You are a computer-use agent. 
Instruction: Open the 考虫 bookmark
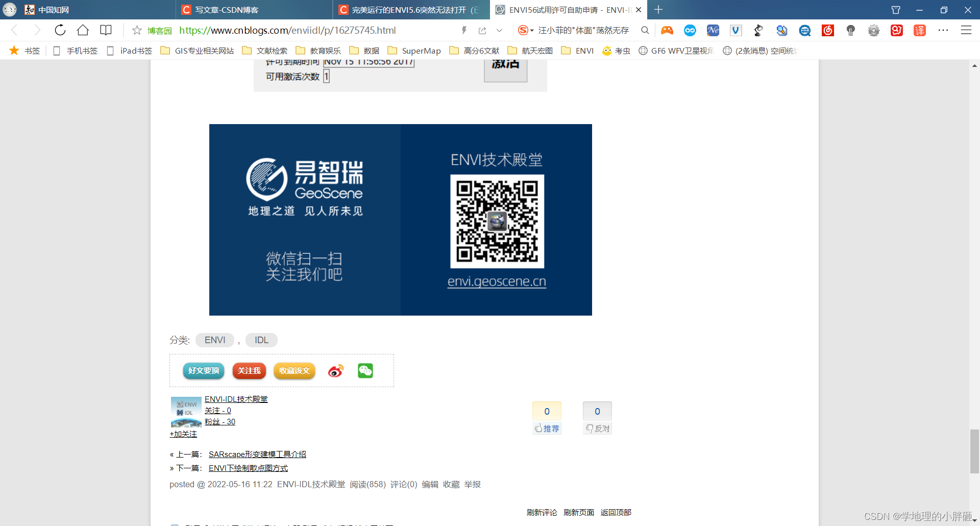(x=617, y=51)
